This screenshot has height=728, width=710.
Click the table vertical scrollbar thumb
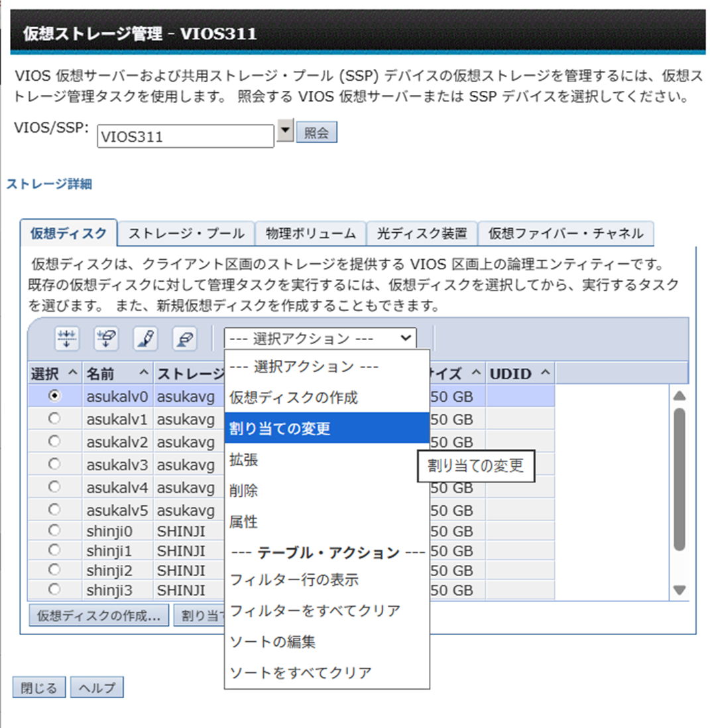[x=680, y=479]
